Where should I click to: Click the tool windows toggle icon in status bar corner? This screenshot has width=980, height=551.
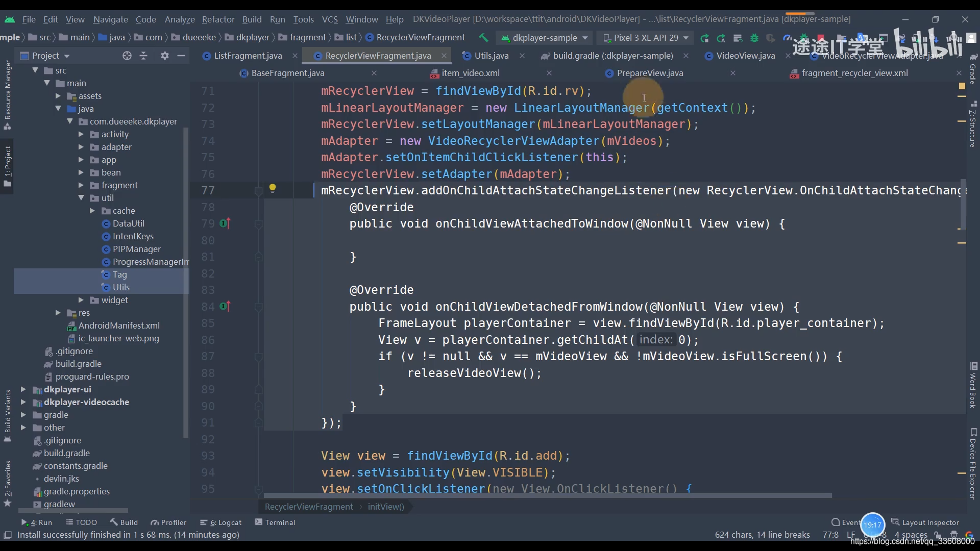[x=8, y=535]
